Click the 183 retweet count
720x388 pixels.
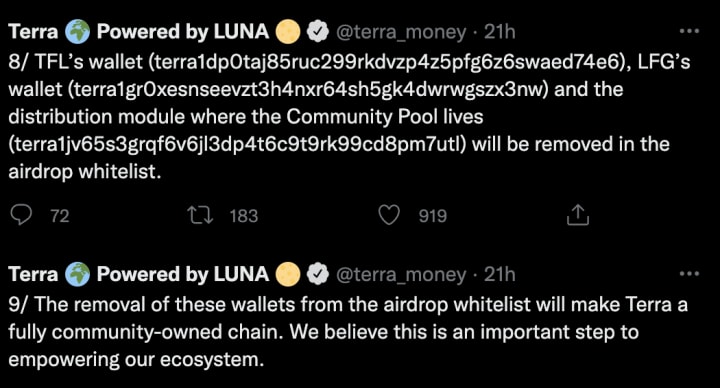pyautogui.click(x=244, y=216)
